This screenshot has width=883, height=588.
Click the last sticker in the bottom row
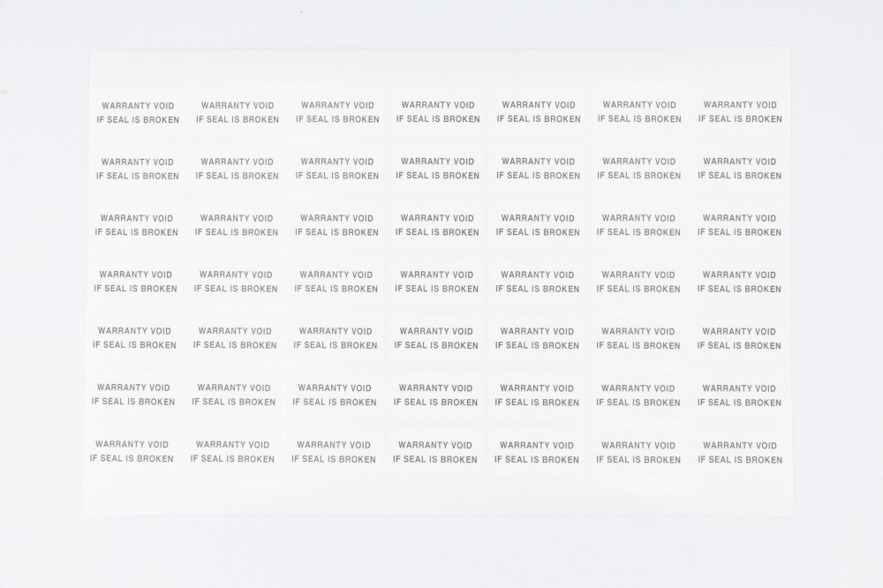click(740, 452)
